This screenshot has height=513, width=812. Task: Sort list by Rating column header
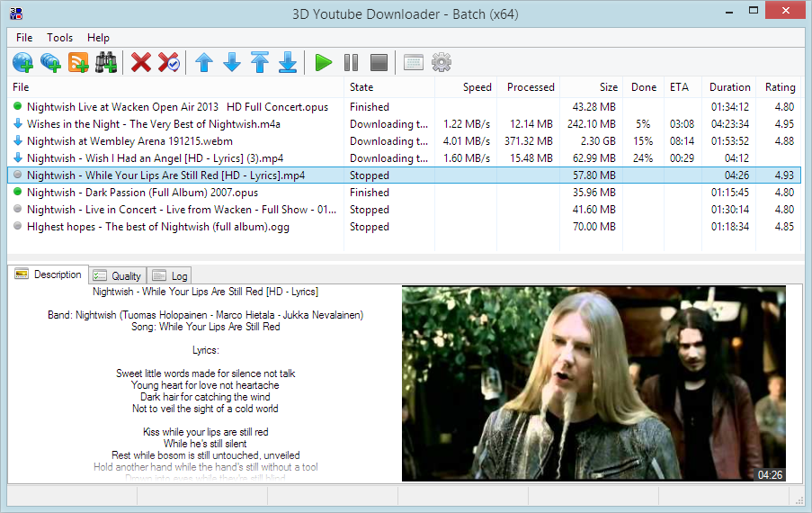(780, 87)
